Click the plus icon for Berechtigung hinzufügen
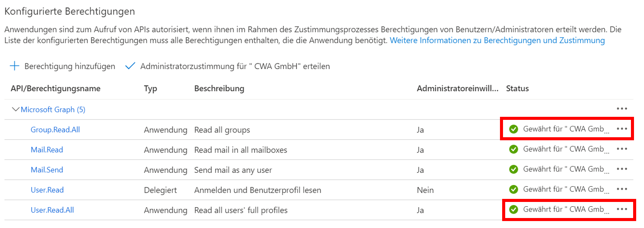This screenshot has height=228, width=644. 15,66
